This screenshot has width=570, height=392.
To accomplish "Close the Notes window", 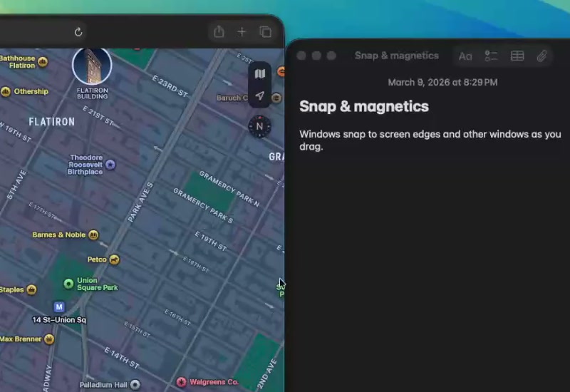I will tap(301, 56).
